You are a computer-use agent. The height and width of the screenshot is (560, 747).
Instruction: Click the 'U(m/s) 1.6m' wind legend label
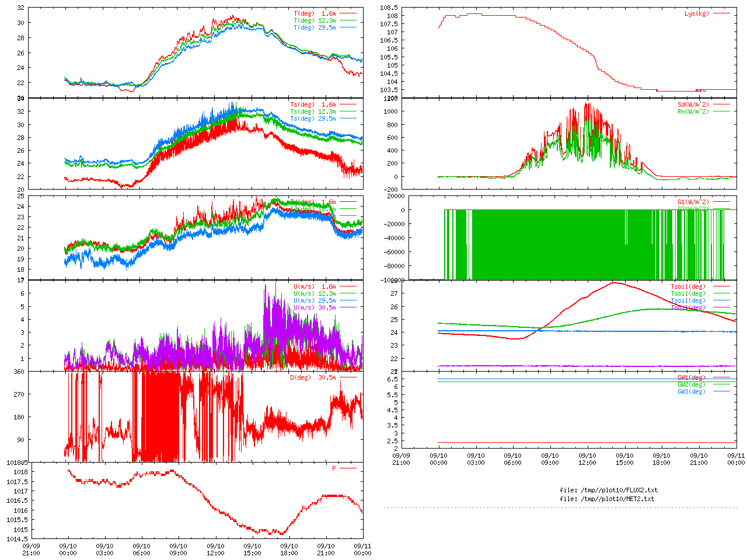coord(315,287)
